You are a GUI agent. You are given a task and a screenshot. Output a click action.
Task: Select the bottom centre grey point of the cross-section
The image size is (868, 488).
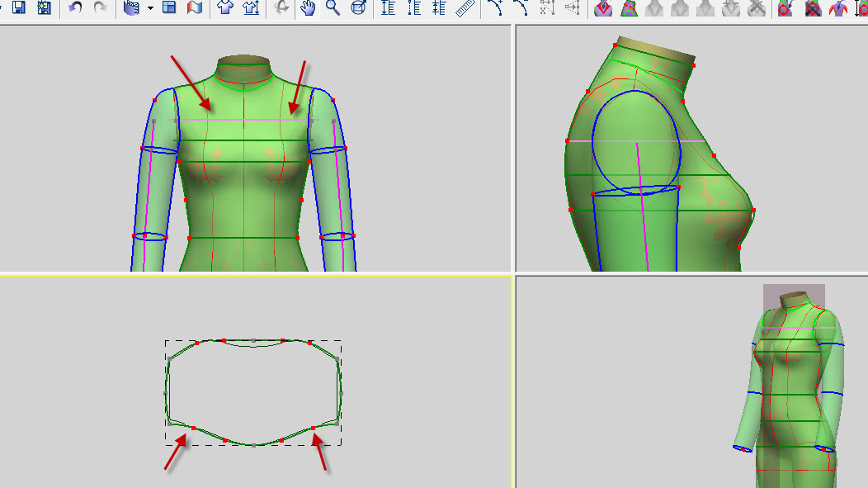[253, 445]
